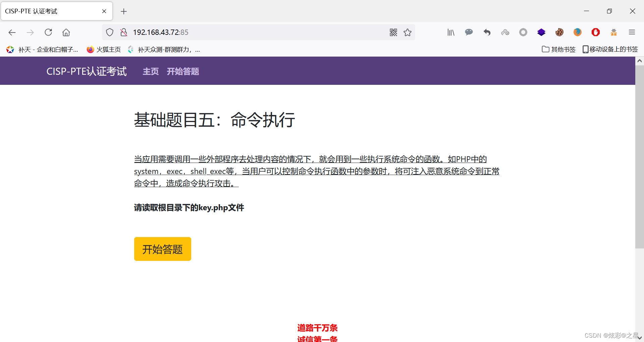644x342 pixels.
Task: Open the 火狐主页 bookmark
Action: coord(104,50)
